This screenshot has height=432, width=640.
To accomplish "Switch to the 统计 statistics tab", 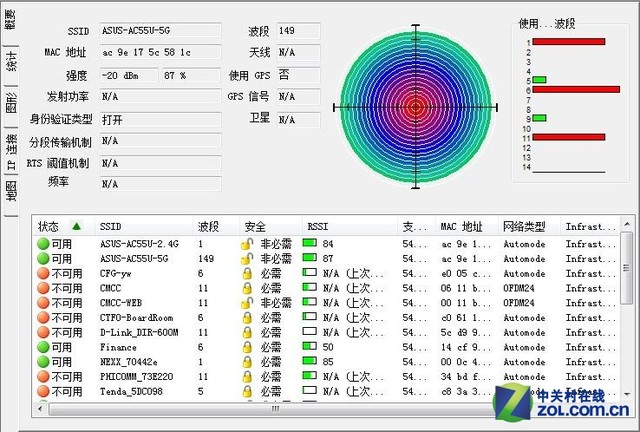I will pos(11,62).
